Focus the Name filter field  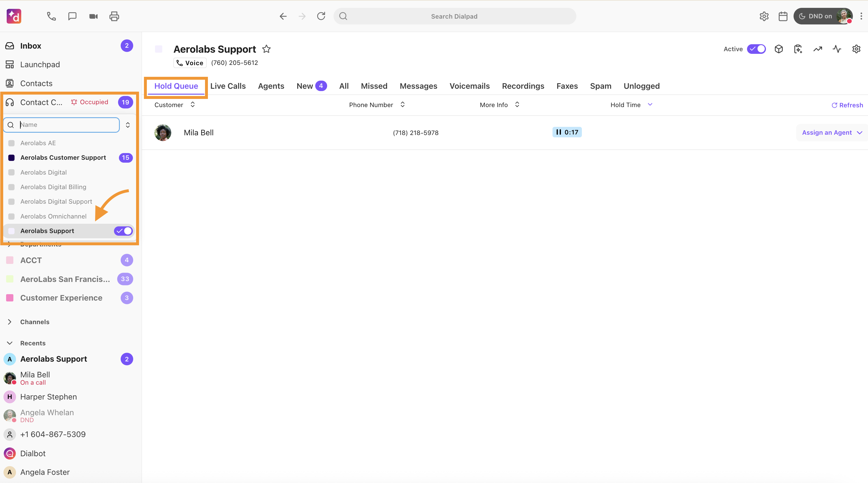62,125
